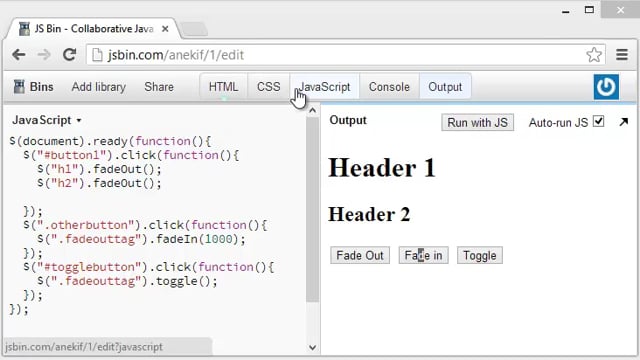Click the Output panel label
640x360 pixels.
[348, 120]
